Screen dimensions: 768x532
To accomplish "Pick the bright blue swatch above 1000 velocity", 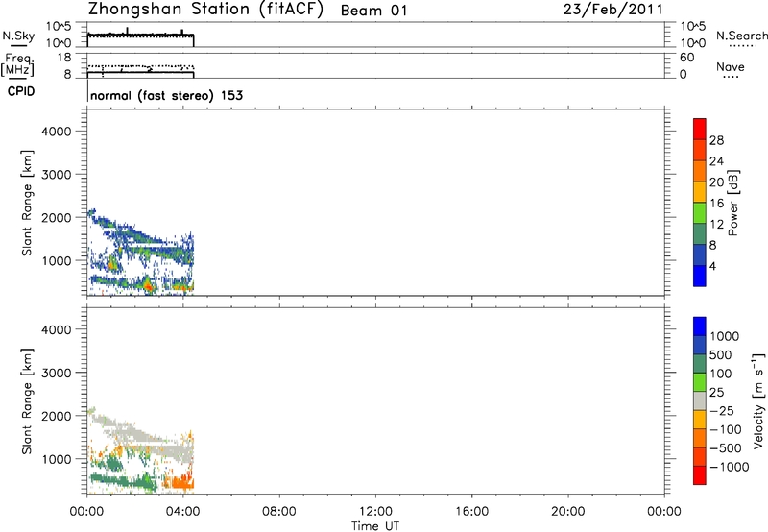I will (x=700, y=326).
